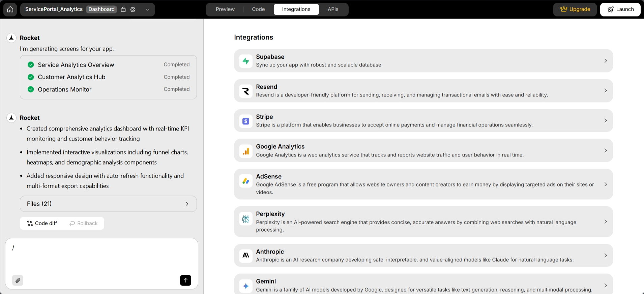Switch to the Code tab

258,9
